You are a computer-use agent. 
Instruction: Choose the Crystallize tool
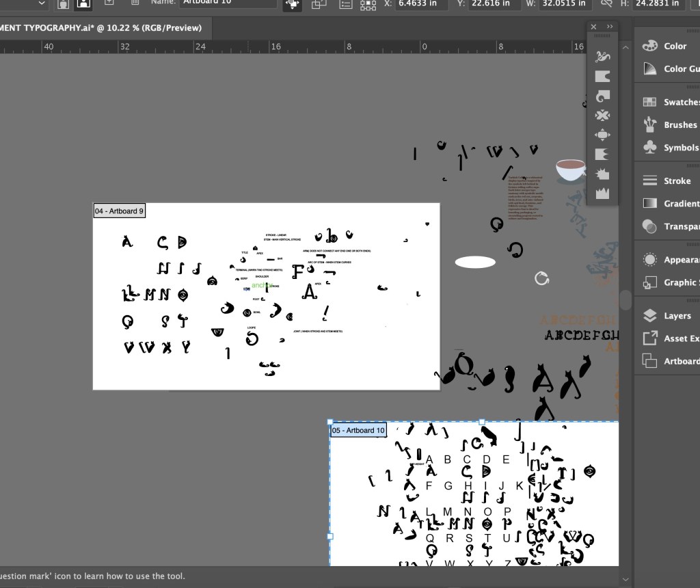pyautogui.click(x=602, y=174)
